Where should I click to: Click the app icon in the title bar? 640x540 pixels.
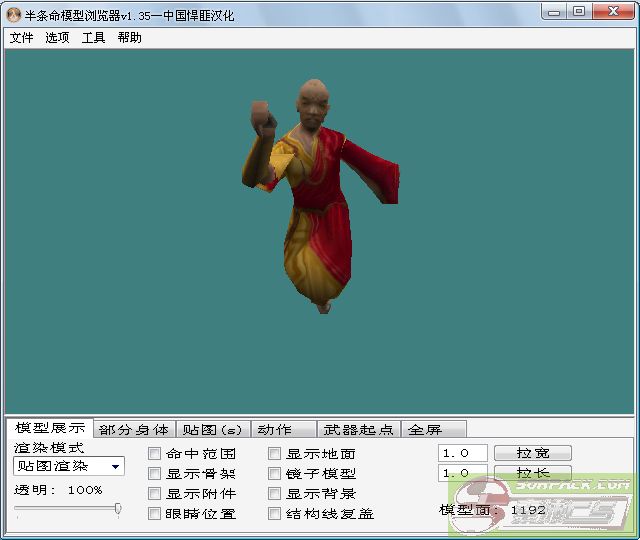[13, 12]
